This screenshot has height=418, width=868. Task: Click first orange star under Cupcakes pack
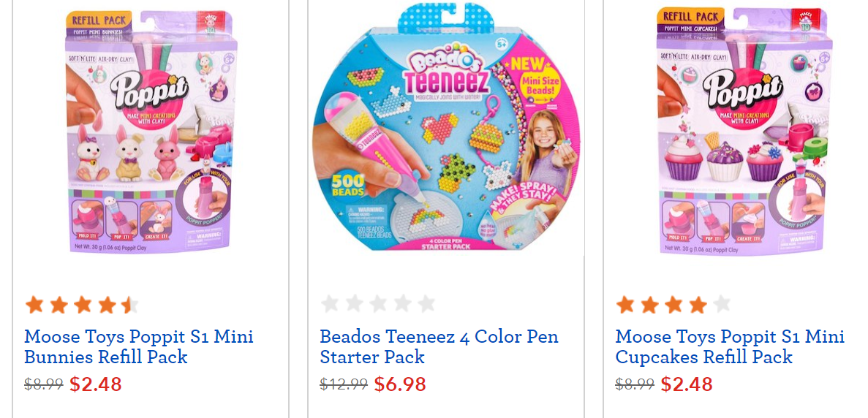pyautogui.click(x=625, y=304)
